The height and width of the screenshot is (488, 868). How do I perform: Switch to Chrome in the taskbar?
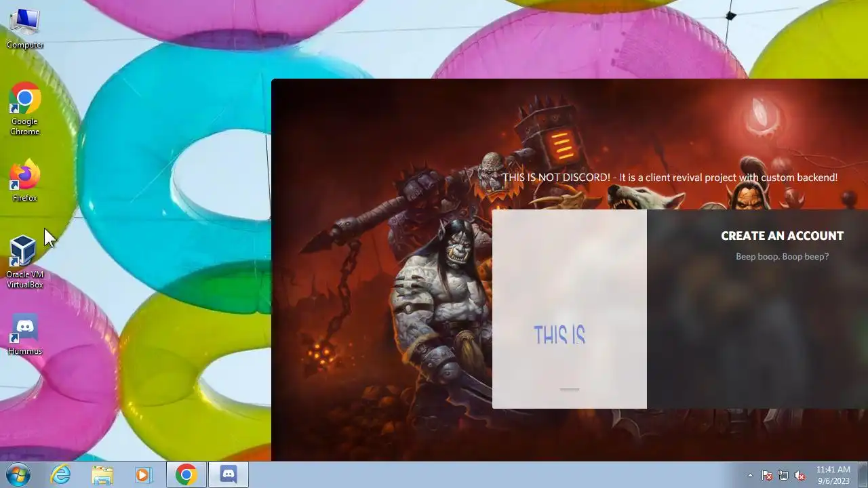pyautogui.click(x=186, y=475)
